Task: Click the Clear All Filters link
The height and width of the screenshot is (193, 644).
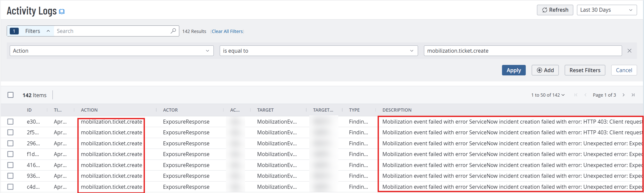Action: pyautogui.click(x=227, y=31)
